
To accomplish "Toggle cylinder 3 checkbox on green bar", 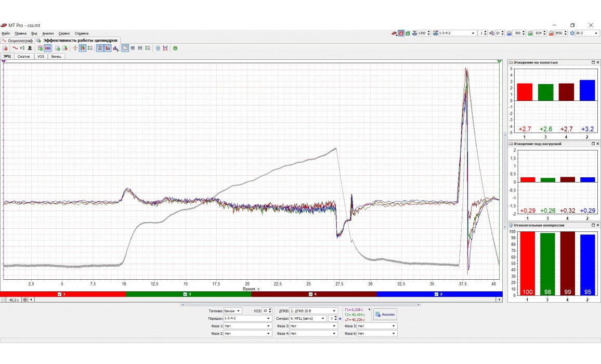I will coord(185,294).
